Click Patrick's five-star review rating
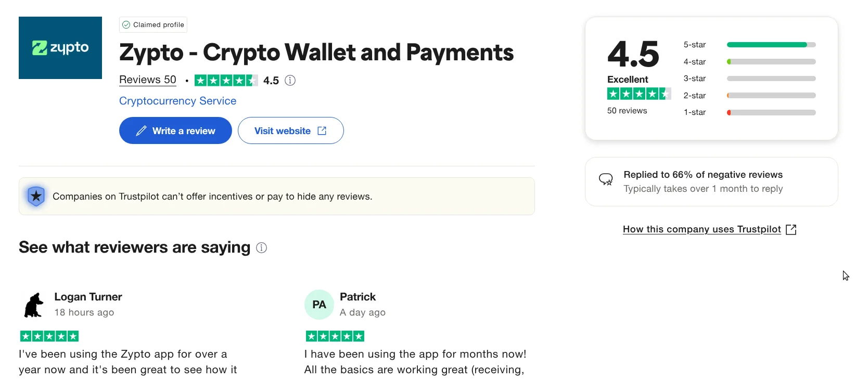Viewport: 868px width, 380px height. [x=335, y=336]
